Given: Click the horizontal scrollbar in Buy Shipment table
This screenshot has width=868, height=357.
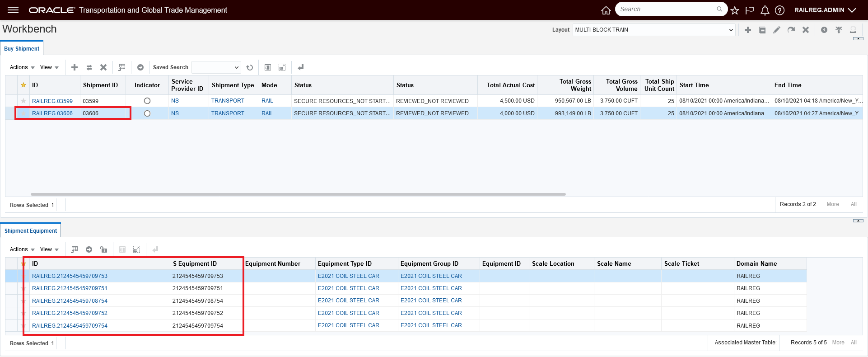Looking at the screenshot, I should click(x=298, y=194).
